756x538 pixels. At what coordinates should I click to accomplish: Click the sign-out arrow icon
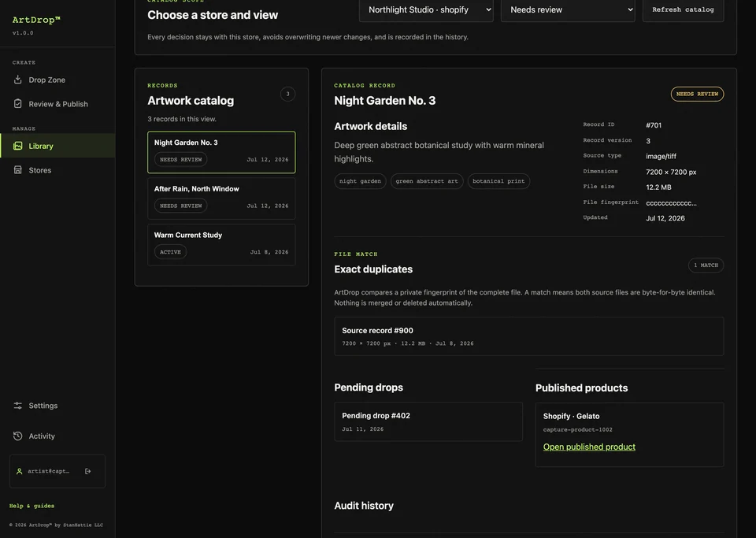point(87,471)
